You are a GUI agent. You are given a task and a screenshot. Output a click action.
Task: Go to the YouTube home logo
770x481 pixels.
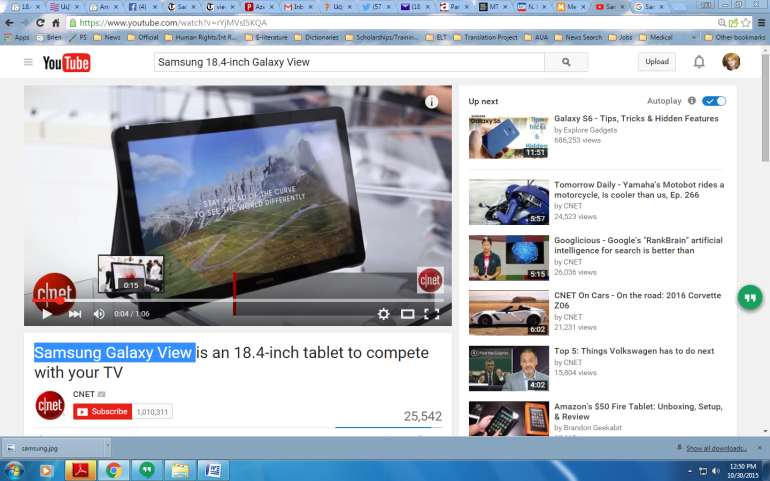[66, 62]
